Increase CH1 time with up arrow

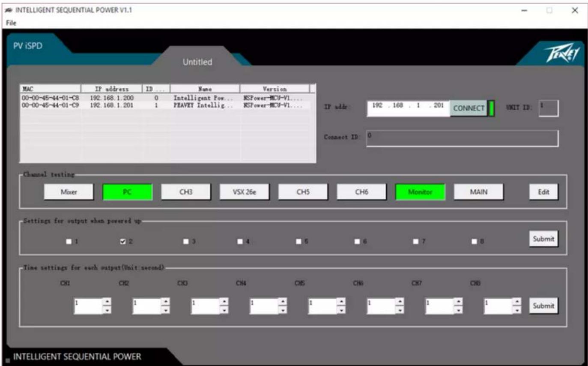107,302
